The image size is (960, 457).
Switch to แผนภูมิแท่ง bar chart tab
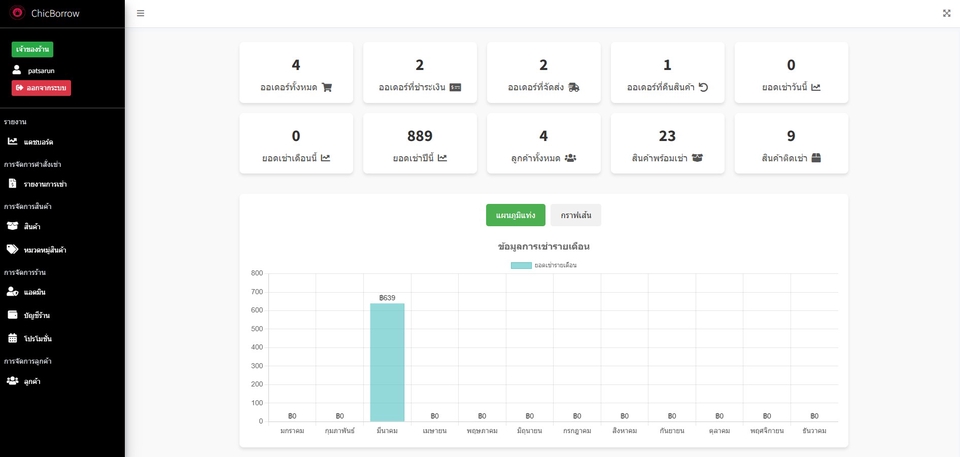pos(516,215)
